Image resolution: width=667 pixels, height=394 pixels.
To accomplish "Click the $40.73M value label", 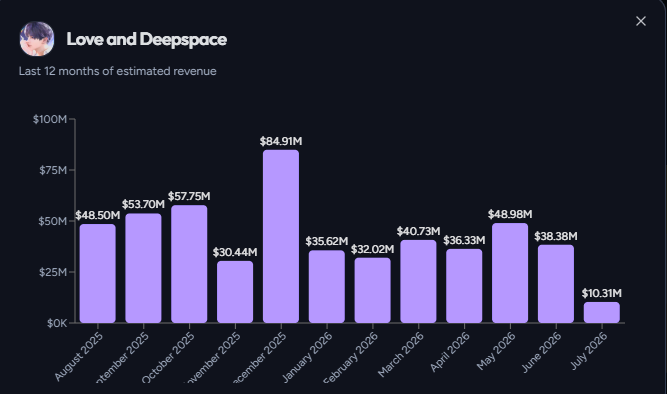I will [x=418, y=231].
